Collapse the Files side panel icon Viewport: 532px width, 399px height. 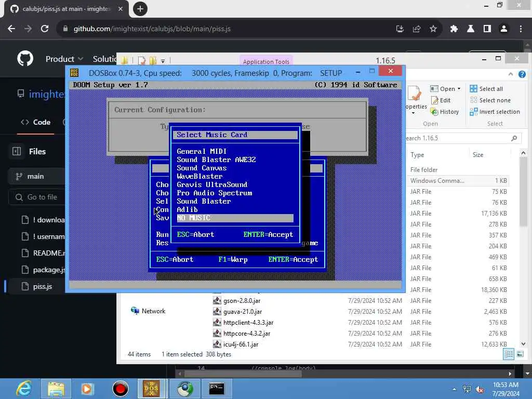pos(17,151)
